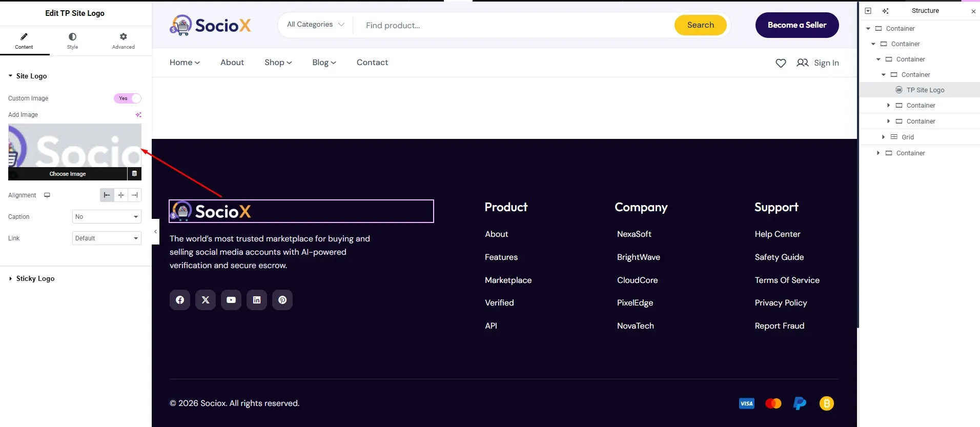The height and width of the screenshot is (427, 980).
Task: Click the dynamic tags icon beside Choose Image
Action: (134, 174)
